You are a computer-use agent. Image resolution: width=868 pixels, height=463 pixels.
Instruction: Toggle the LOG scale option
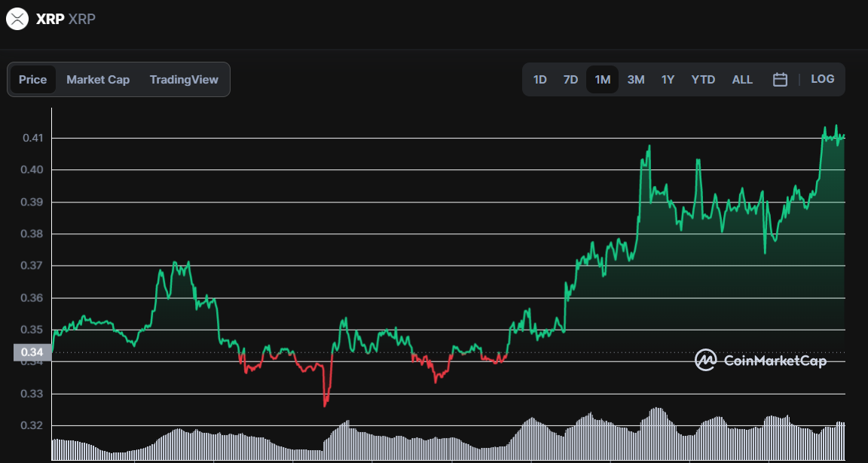coord(823,79)
